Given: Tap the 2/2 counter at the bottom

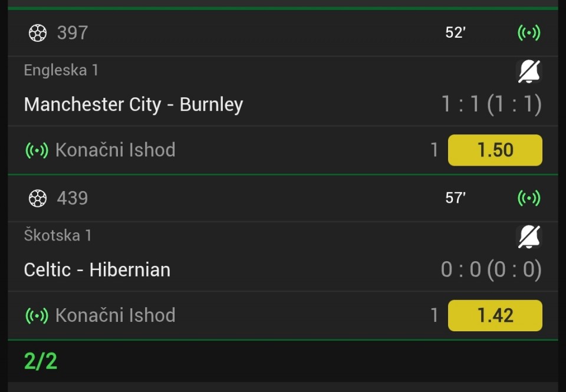Looking at the screenshot, I should pyautogui.click(x=41, y=361).
